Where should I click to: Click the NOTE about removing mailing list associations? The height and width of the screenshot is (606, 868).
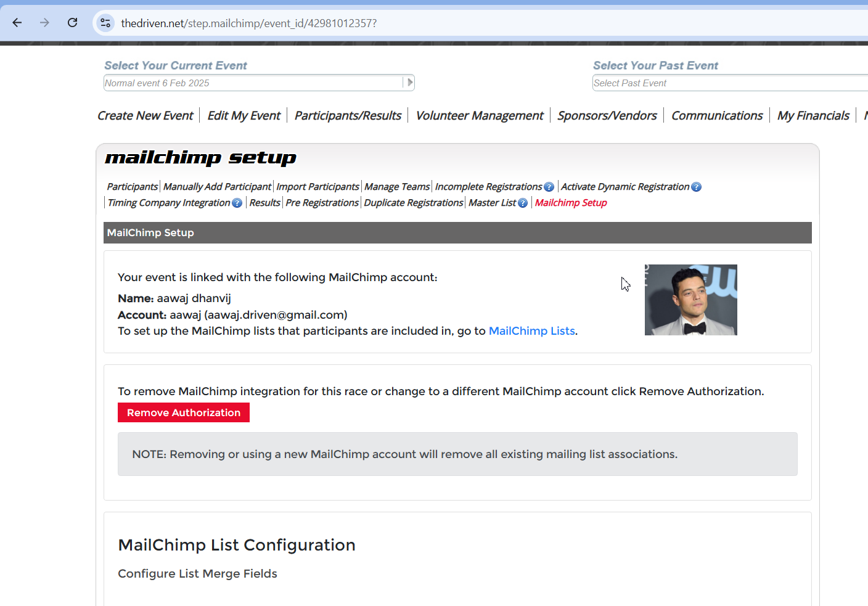[457, 454]
